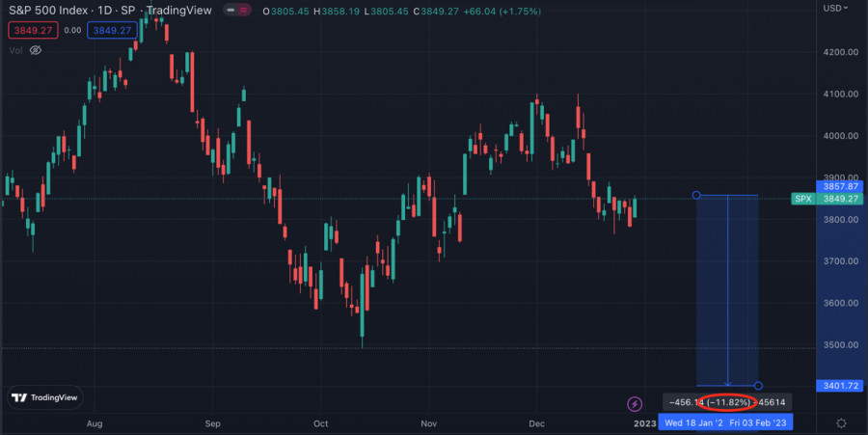This screenshot has height=435, width=868.
Task: Open the USD currency dropdown
Action: click(x=835, y=9)
